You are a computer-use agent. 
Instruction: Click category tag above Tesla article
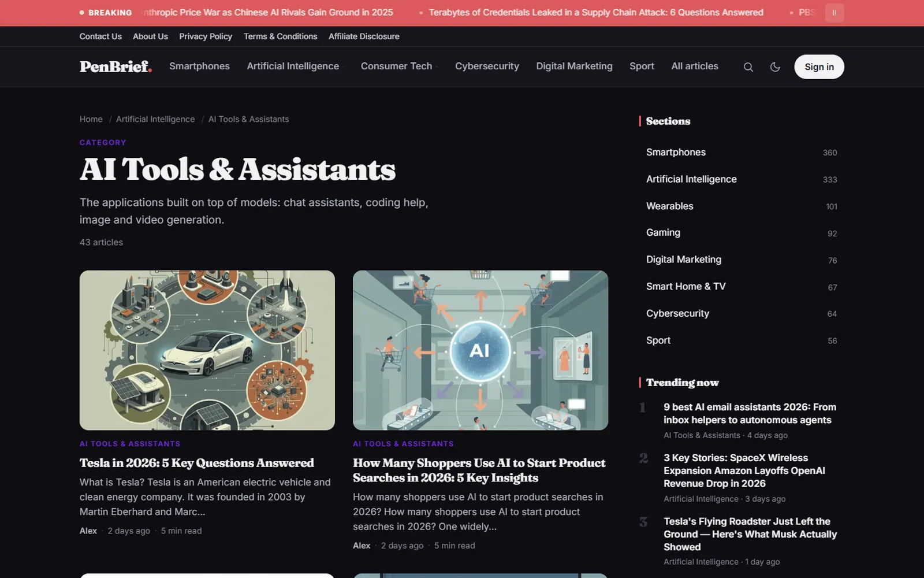(130, 444)
